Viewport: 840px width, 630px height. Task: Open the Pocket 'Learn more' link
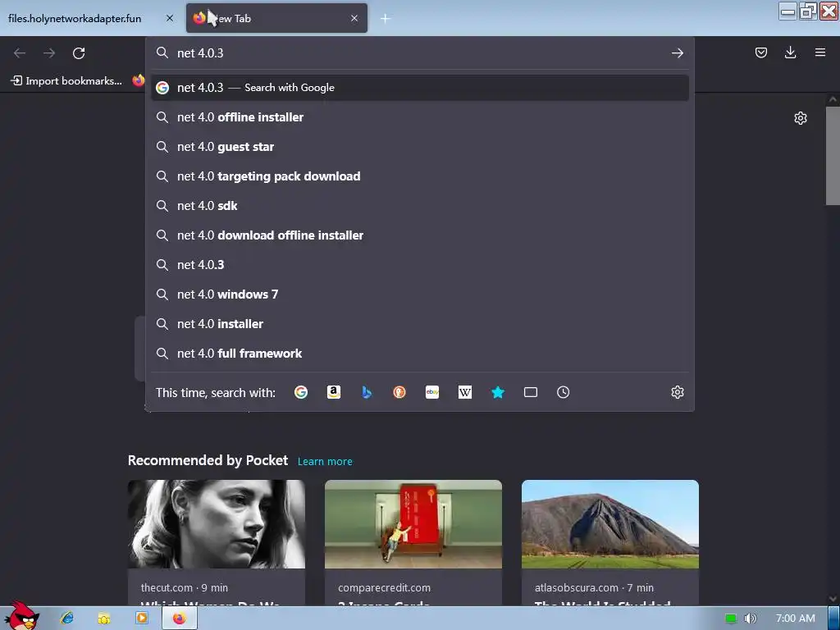click(x=325, y=461)
